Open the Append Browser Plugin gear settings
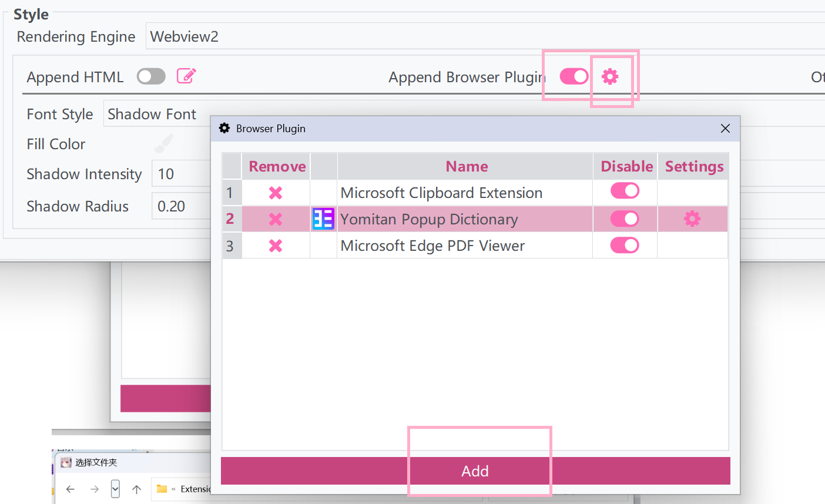825x504 pixels. tap(610, 76)
